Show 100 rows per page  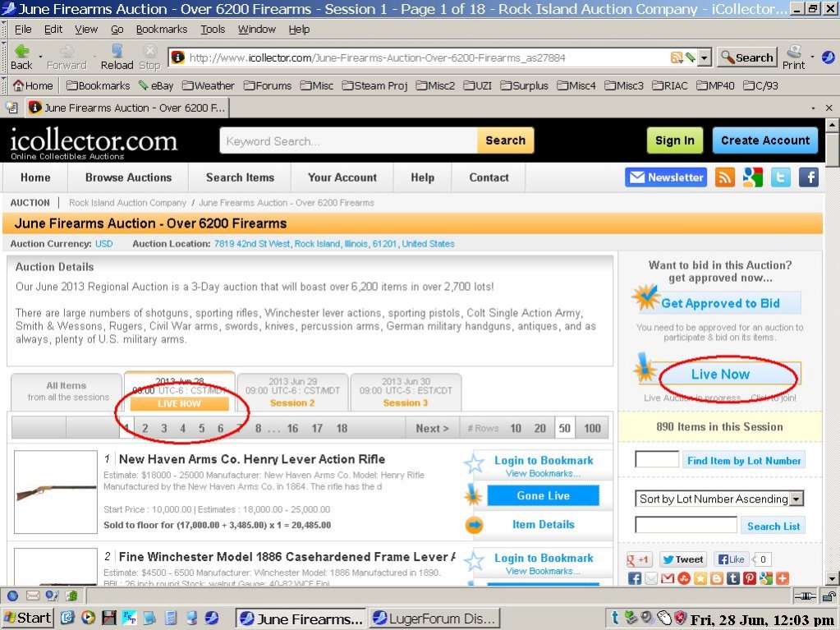pos(592,428)
